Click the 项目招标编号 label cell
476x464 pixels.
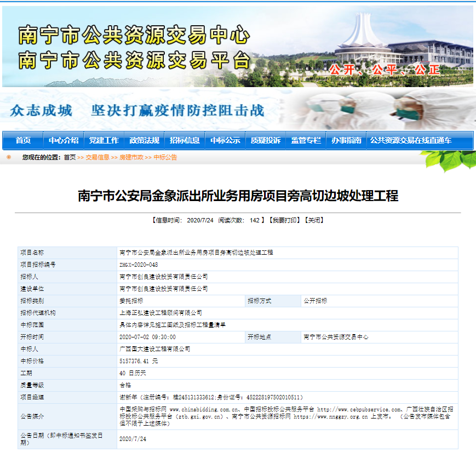pos(67,265)
